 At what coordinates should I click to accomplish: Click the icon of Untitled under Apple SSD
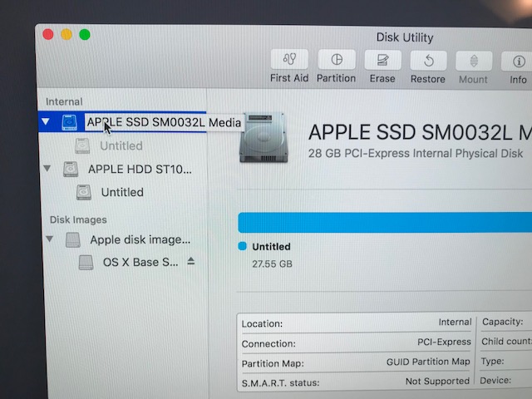(82, 146)
